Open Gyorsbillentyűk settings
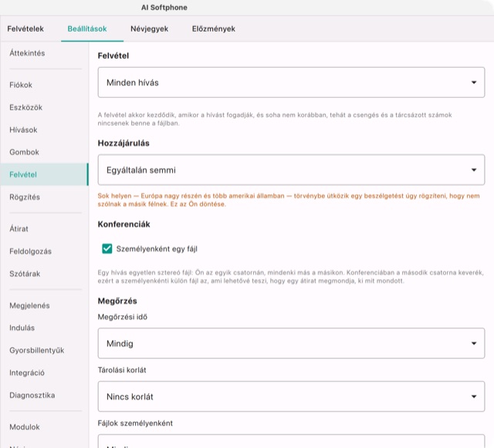The image size is (494, 448). click(x=45, y=350)
